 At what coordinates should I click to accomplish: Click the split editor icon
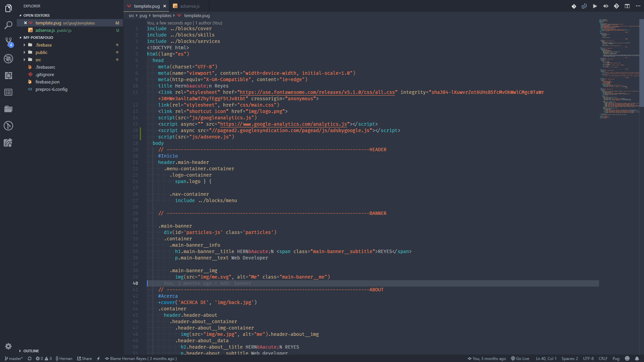[x=627, y=6]
